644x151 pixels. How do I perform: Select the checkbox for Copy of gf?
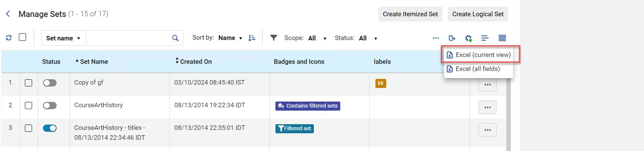pyautogui.click(x=29, y=83)
